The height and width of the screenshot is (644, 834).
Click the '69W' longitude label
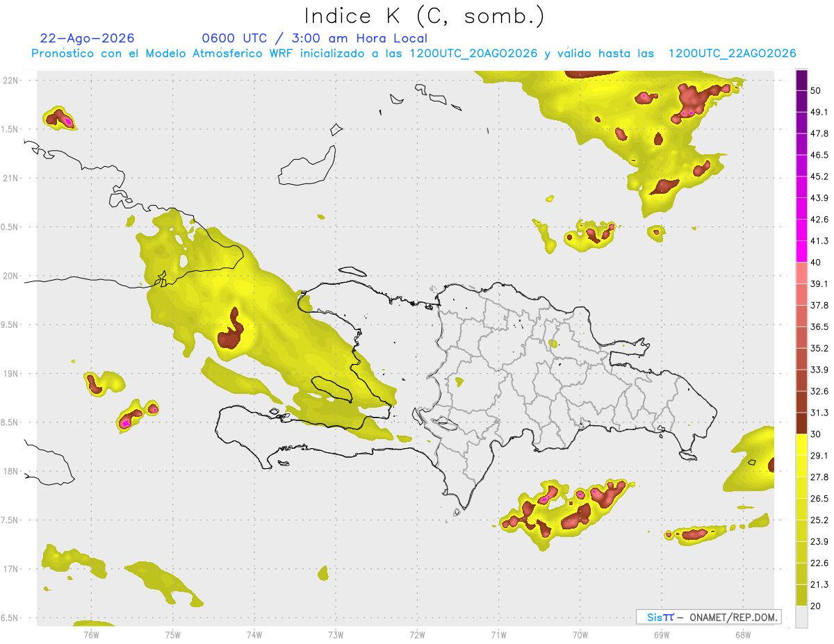click(662, 634)
